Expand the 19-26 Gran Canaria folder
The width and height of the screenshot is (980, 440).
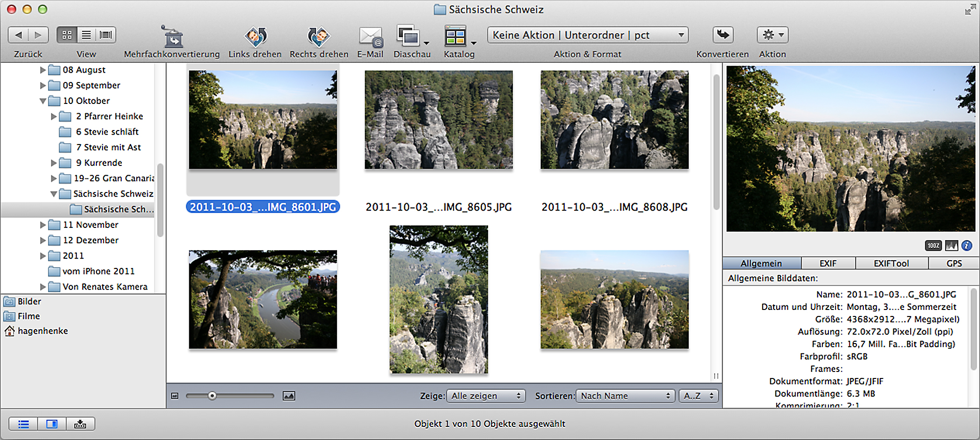click(54, 178)
